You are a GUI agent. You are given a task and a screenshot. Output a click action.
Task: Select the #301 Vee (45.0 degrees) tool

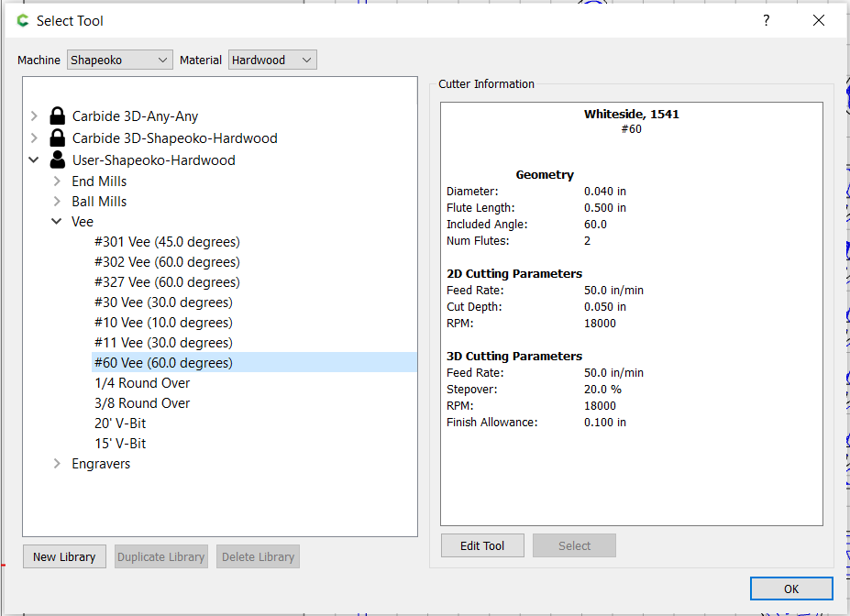click(167, 242)
